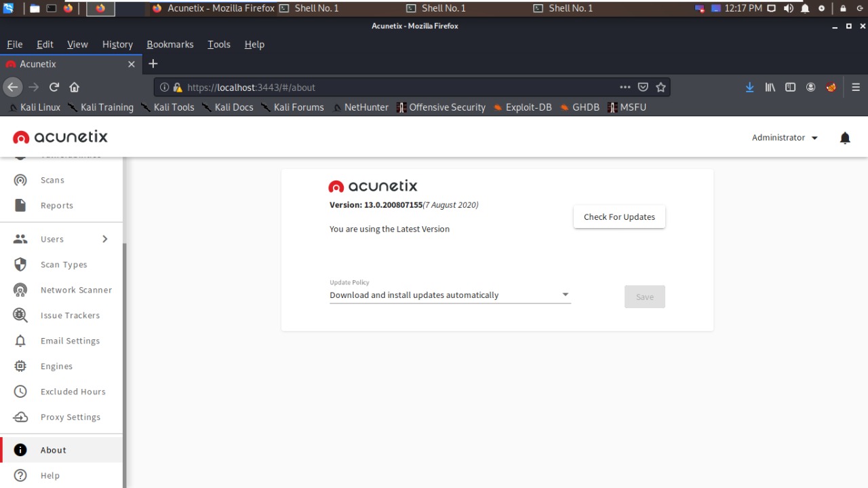Open the Proxy Settings cloud icon
The width and height of the screenshot is (868, 488).
coord(20,417)
